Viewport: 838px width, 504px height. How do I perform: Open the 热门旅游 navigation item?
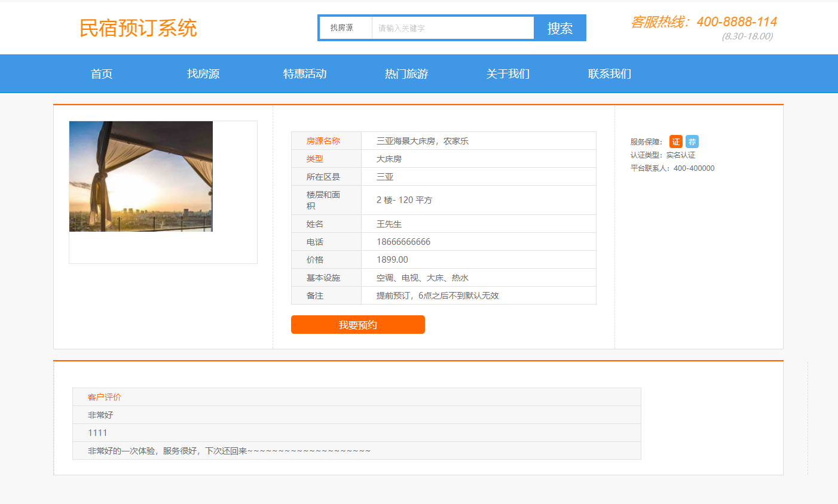click(406, 74)
